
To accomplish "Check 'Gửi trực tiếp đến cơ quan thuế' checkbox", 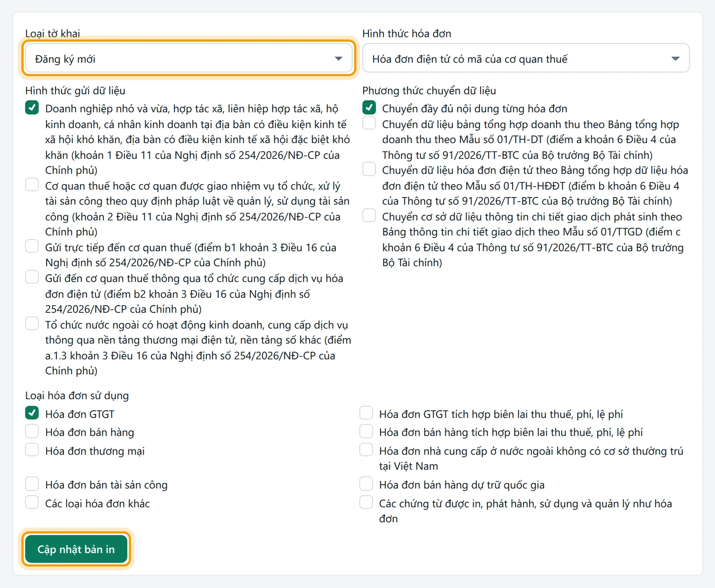I will [32, 246].
